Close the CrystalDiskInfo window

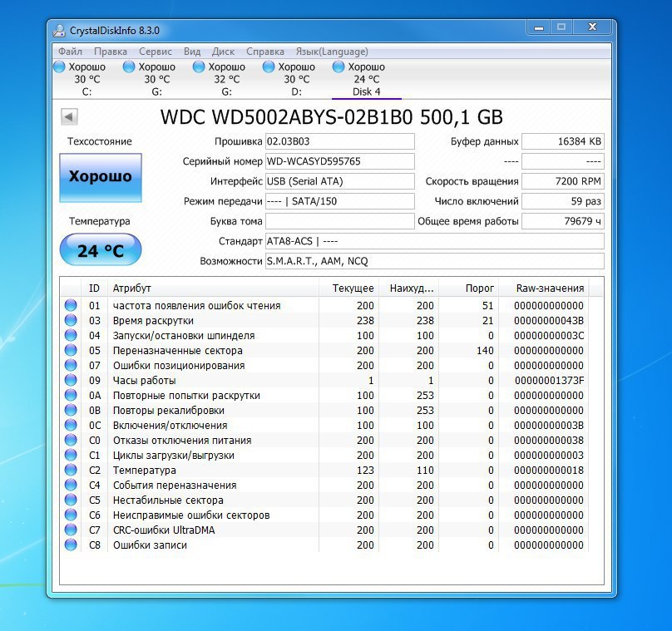click(x=592, y=27)
